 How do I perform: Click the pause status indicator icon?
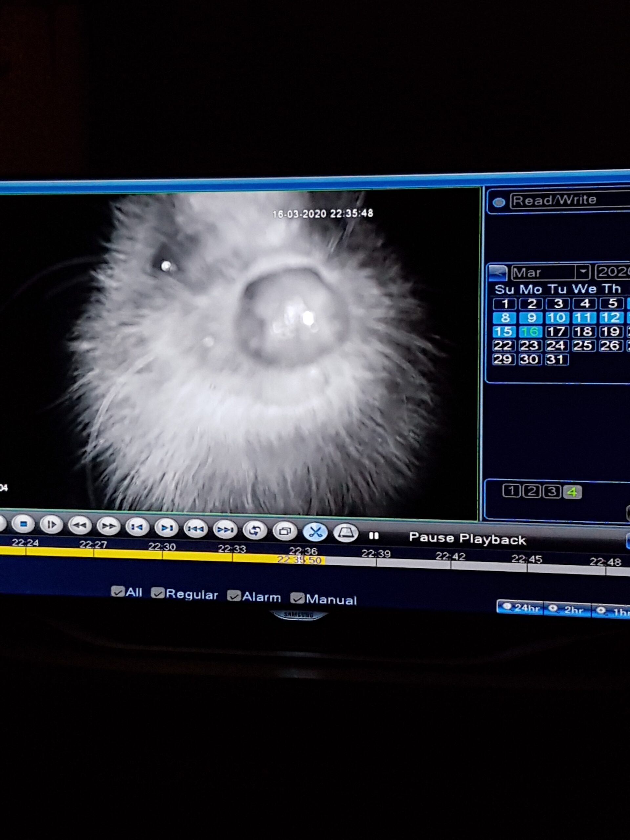(x=374, y=535)
